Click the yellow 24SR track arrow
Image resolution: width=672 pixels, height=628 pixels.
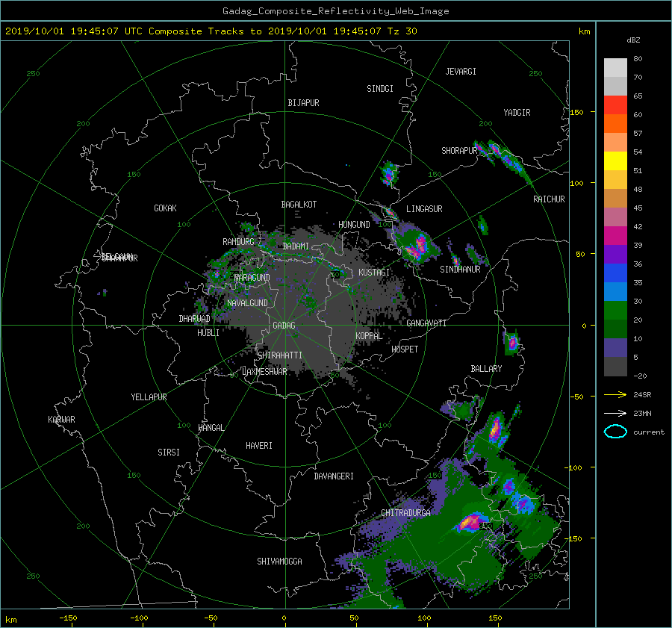(x=615, y=394)
